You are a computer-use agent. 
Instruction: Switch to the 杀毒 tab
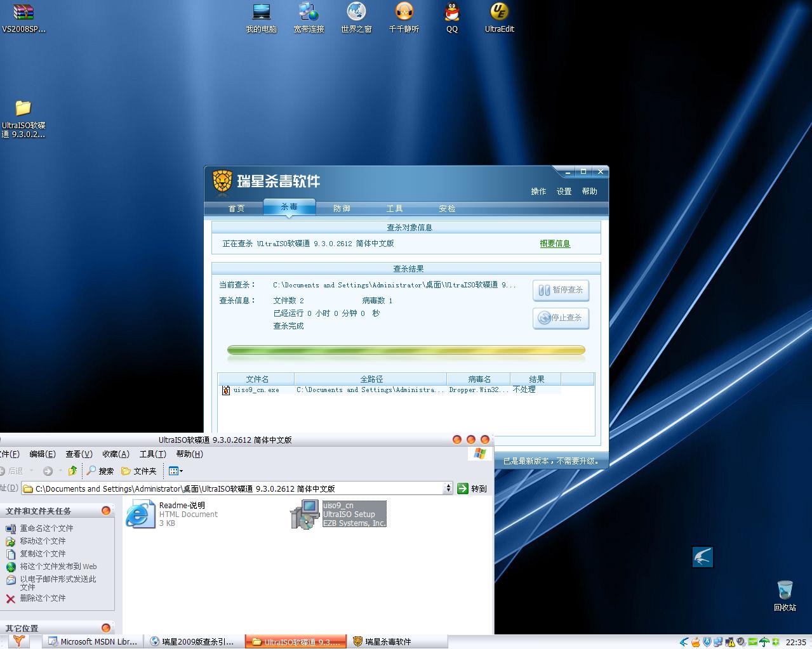point(290,207)
